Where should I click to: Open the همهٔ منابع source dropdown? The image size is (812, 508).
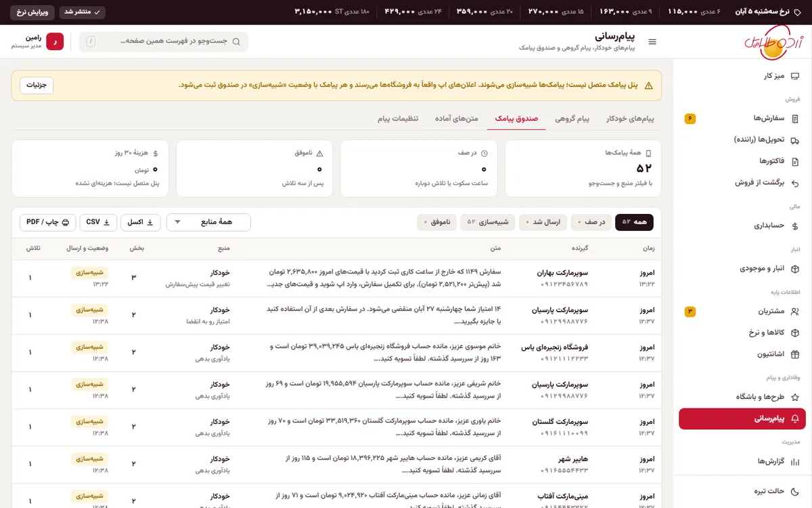[208, 222]
